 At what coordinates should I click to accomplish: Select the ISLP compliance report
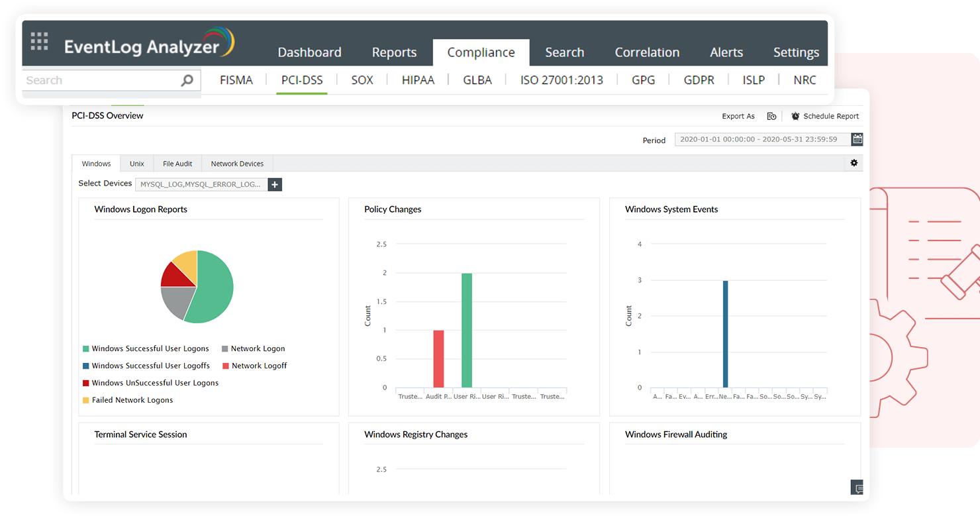[x=754, y=80]
